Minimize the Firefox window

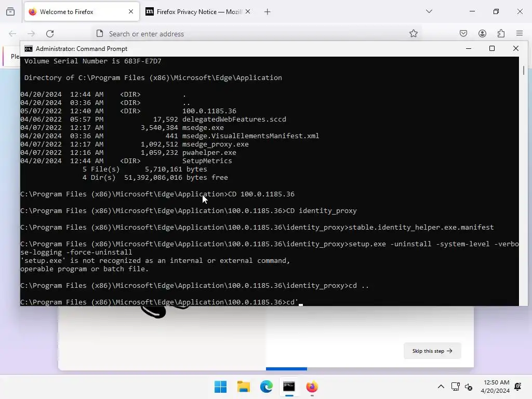point(472,11)
